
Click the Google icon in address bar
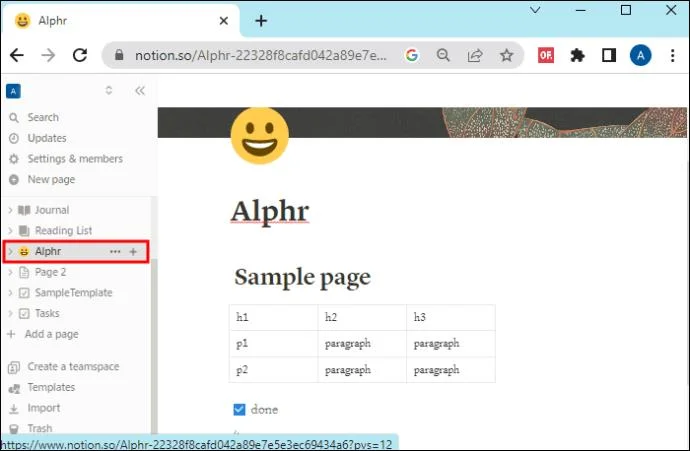(x=411, y=55)
